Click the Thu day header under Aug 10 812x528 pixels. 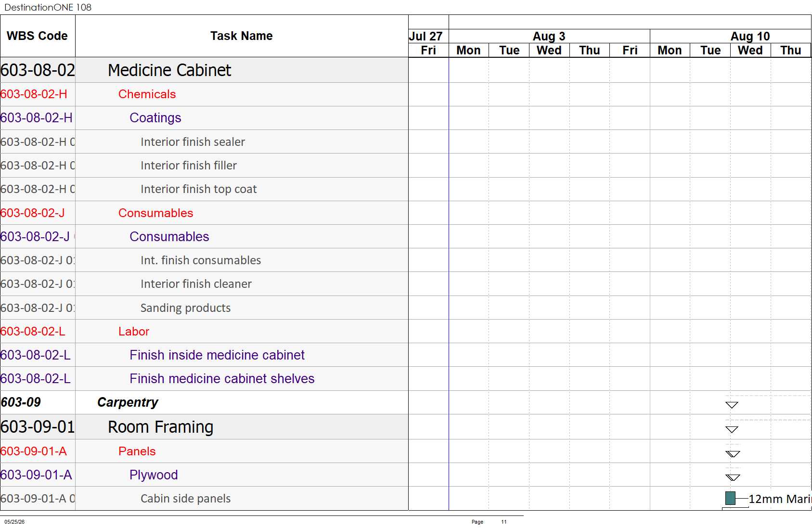[x=791, y=50]
